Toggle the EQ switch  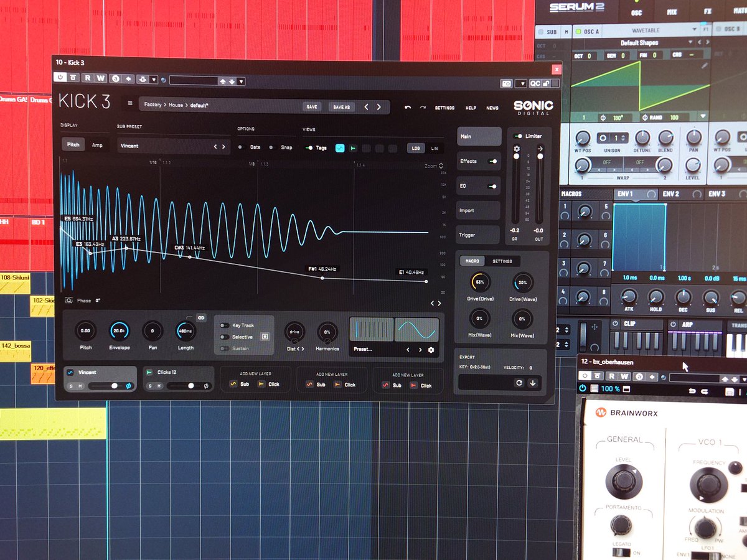pyautogui.click(x=493, y=186)
